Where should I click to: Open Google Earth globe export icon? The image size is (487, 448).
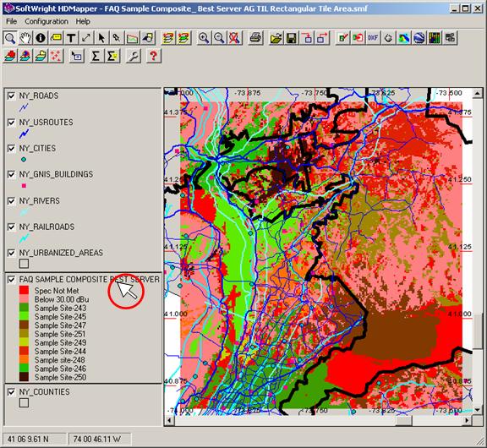pyautogui.click(x=419, y=38)
